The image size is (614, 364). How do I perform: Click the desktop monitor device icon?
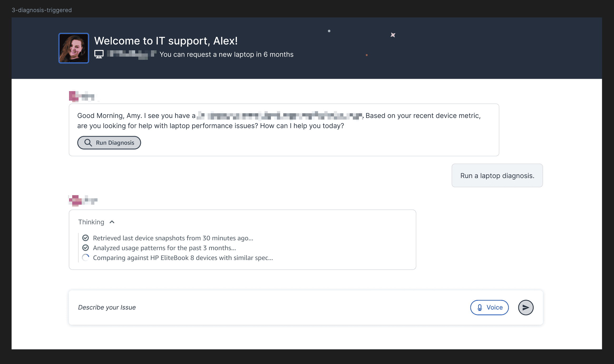pos(99,54)
